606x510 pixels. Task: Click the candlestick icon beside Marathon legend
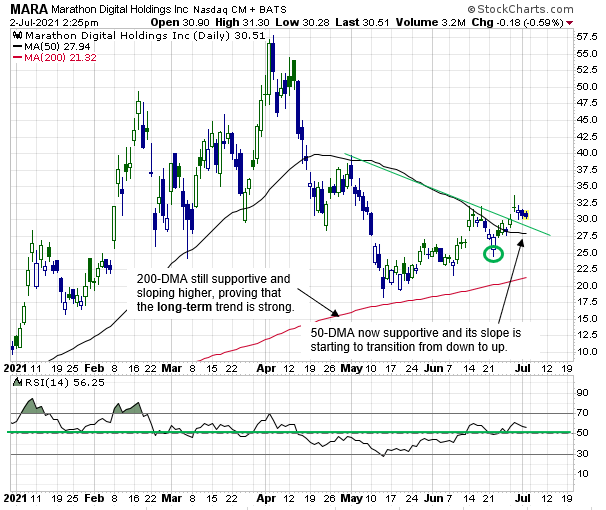(17, 36)
